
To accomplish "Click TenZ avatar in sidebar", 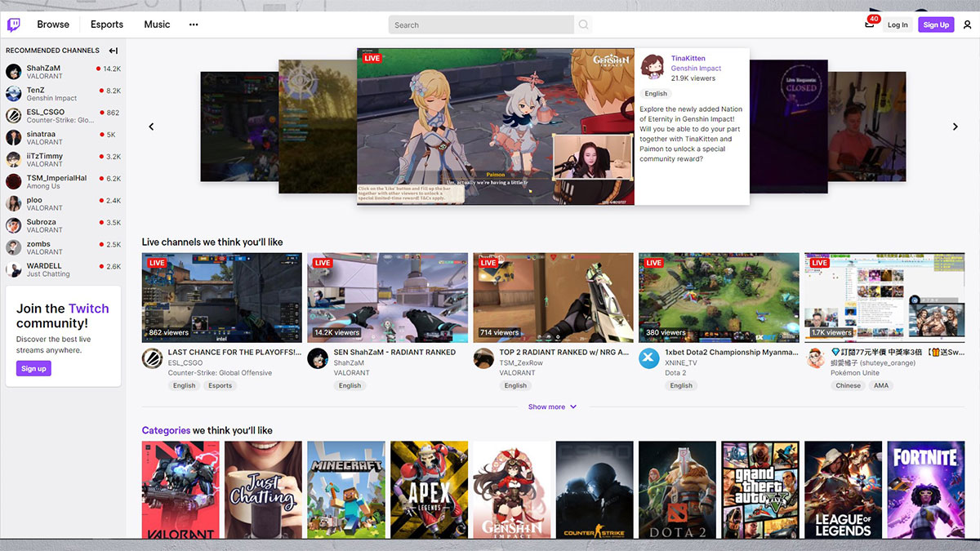I will [14, 94].
